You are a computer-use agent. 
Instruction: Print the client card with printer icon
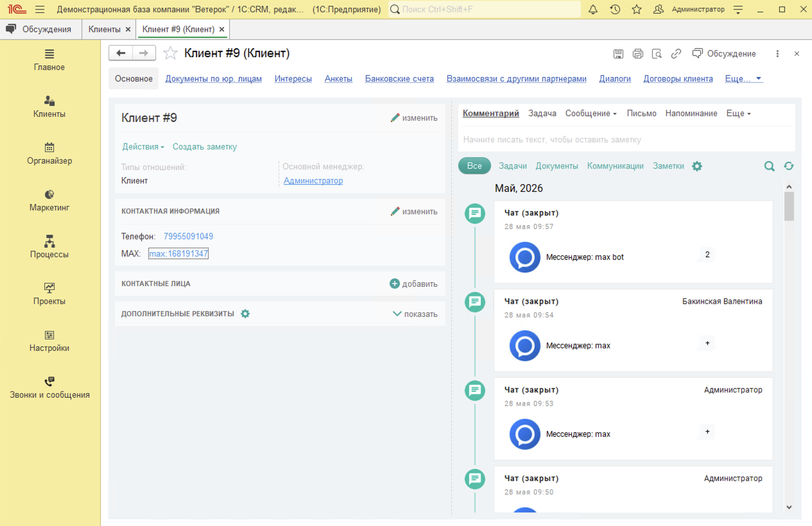(x=637, y=54)
